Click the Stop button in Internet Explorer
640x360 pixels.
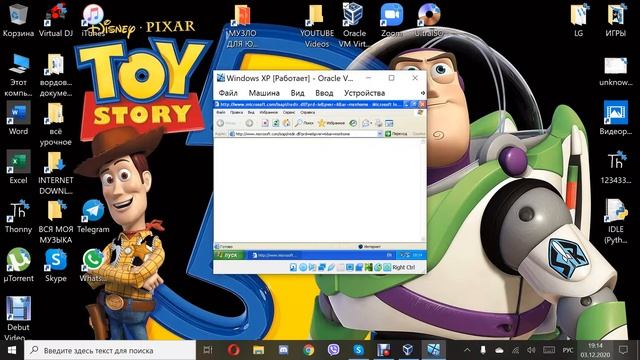coord(265,123)
